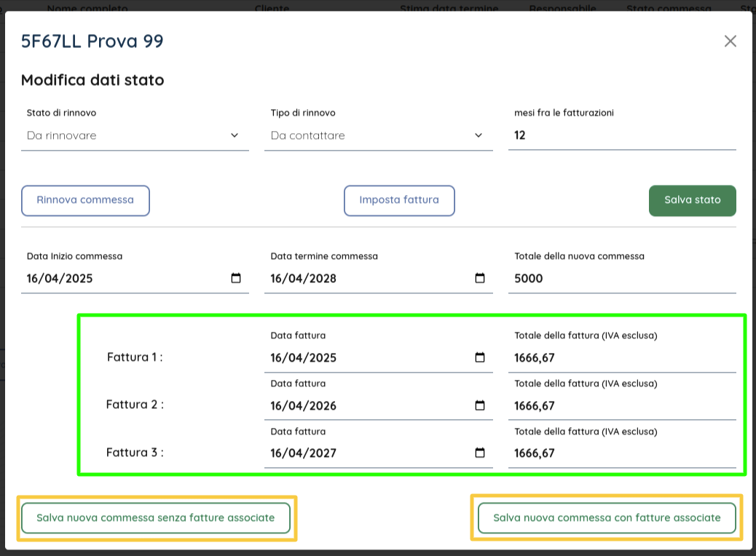The height and width of the screenshot is (556, 756).
Task: Click the Fattura 2 date text 16/04/2026
Action: (304, 405)
